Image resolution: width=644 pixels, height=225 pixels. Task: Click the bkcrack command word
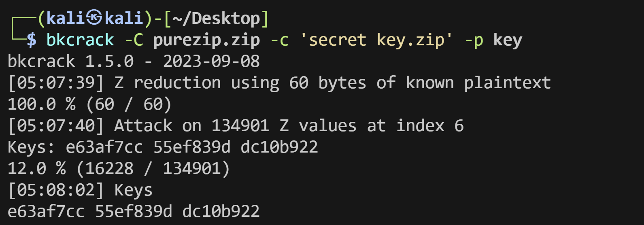[80, 40]
